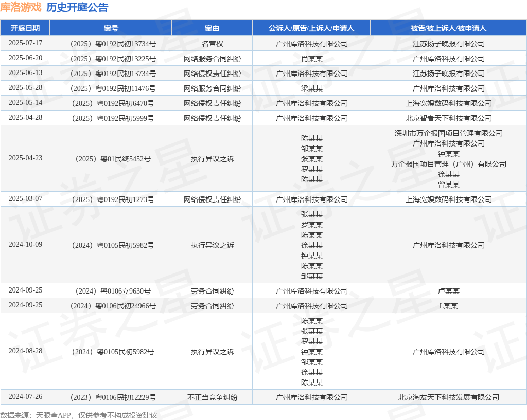Click 上海宽娱数码科技有限公司 in the 2025-05-14 row
Viewport: 527px width, 420px height.
click(448, 103)
